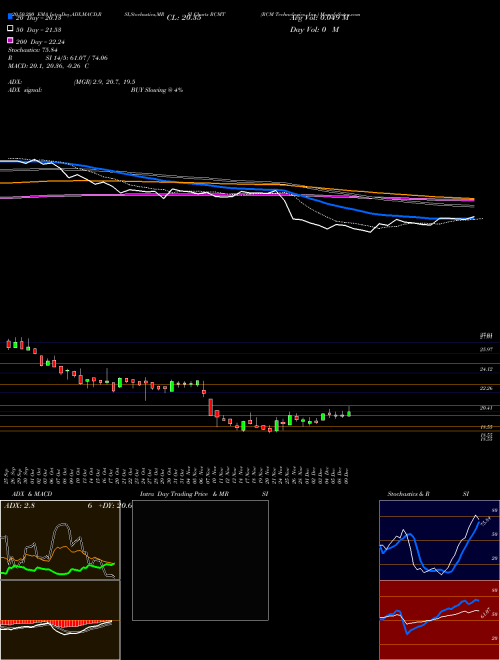Click the 'Stochastics & R' panel heading
Viewport: 500px width, 660px height.
coord(409,494)
